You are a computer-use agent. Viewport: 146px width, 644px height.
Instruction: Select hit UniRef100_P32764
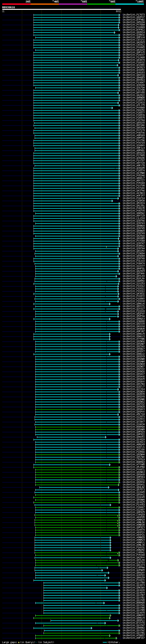tap(134, 120)
